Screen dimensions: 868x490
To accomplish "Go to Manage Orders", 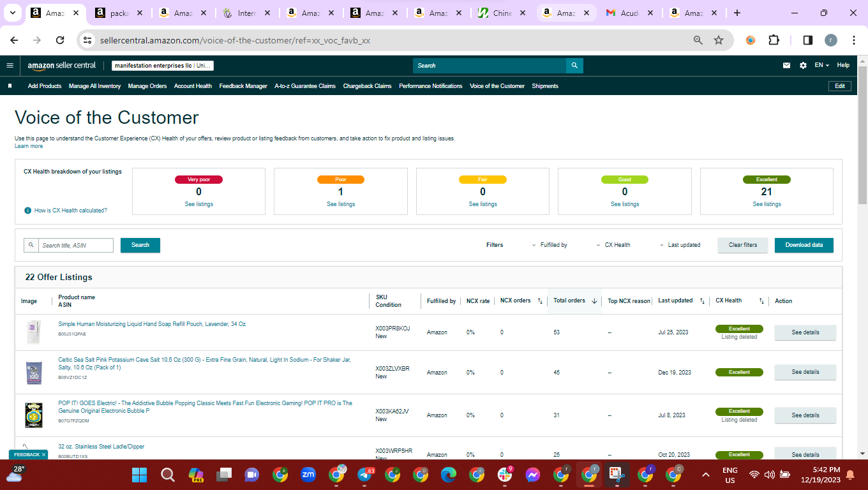I will coord(147,86).
